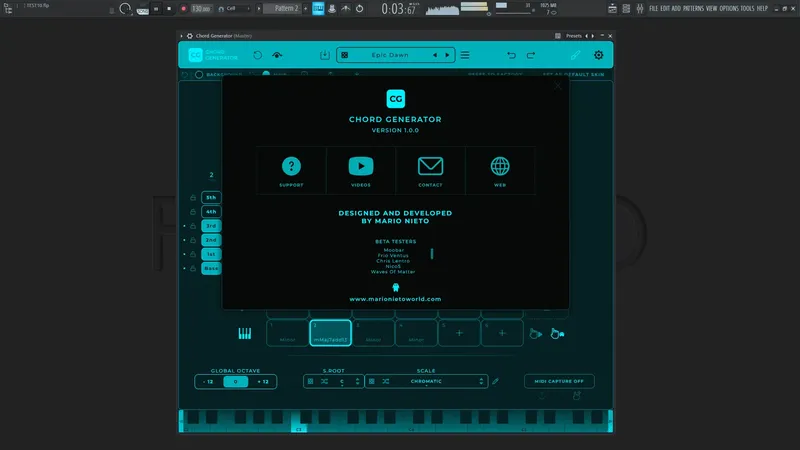The width and height of the screenshot is (800, 450).
Task: Select chord pad 1 Minor
Action: [x=287, y=333]
